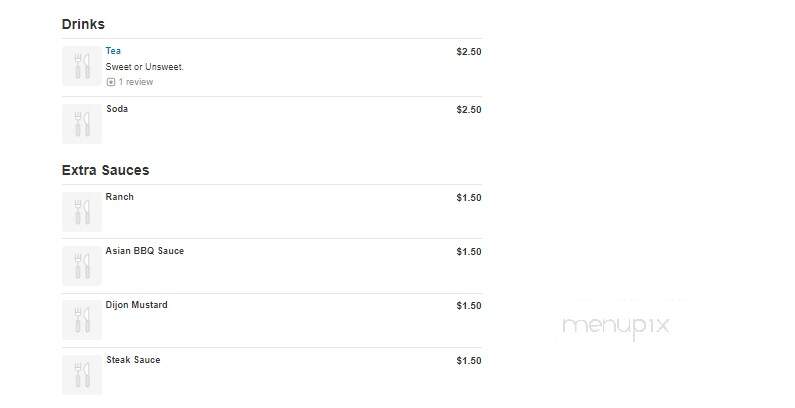Click the placeholder icon beside Dijon Mustard
The height and width of the screenshot is (408, 795).
[82, 320]
